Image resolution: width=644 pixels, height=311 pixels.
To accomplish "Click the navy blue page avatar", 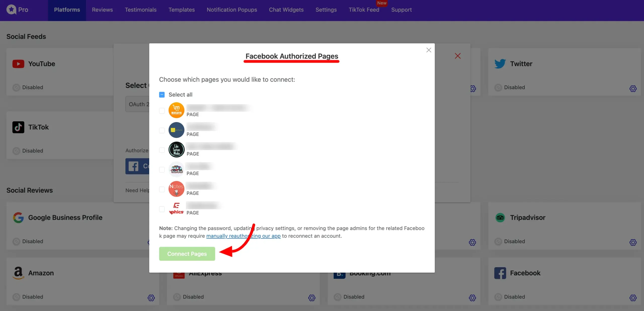I will point(176,130).
